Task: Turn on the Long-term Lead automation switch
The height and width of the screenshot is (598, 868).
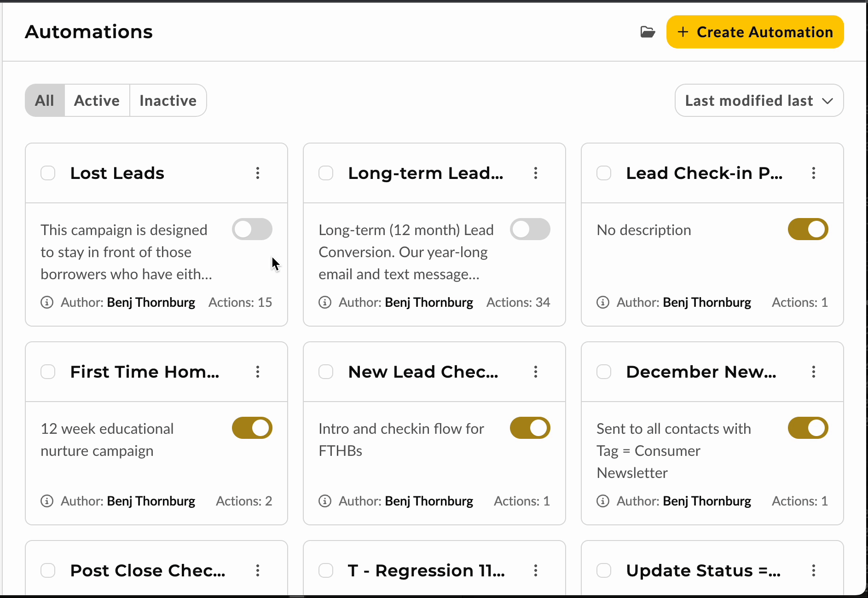Action: click(530, 229)
